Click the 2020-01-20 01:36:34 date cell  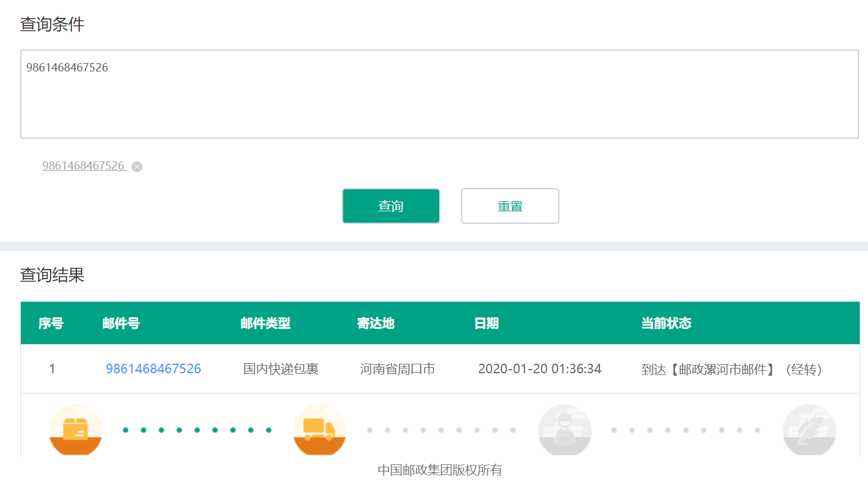pyautogui.click(x=540, y=369)
